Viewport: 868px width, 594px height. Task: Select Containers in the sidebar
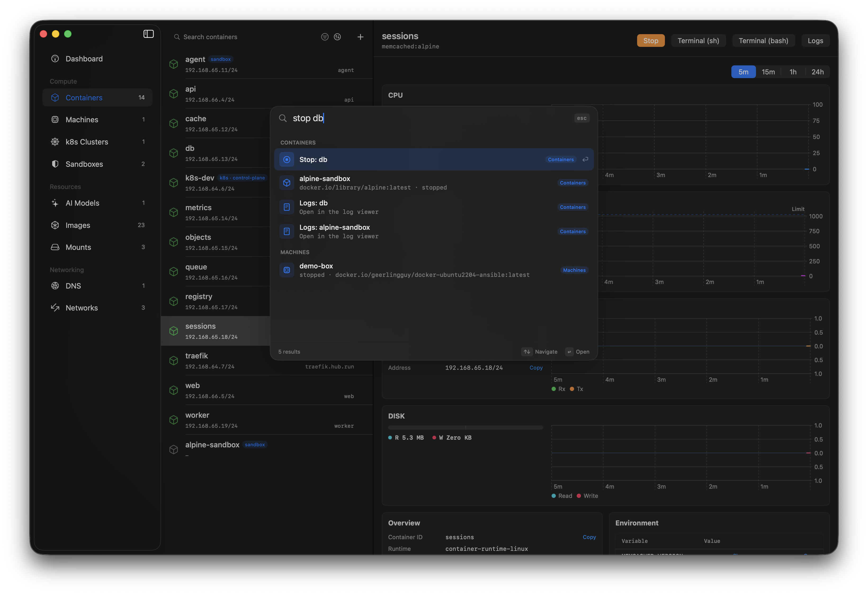click(97, 97)
